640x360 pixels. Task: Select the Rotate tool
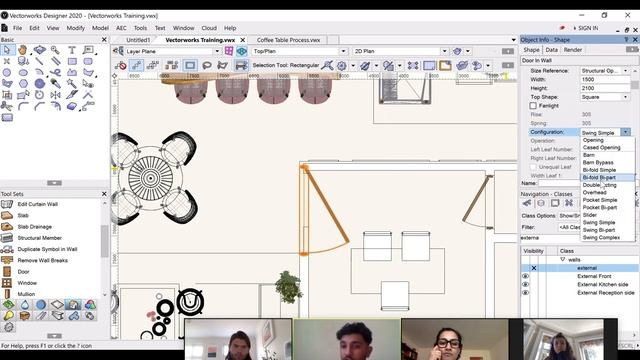[x=39, y=95]
